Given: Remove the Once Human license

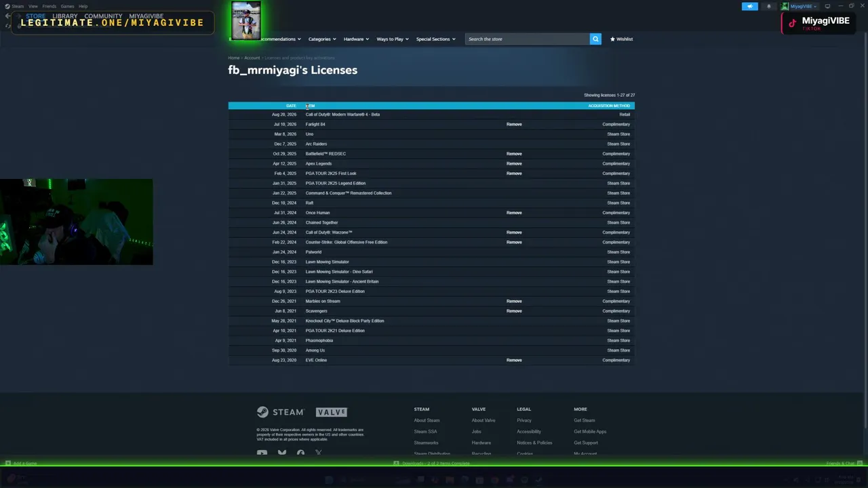Looking at the screenshot, I should (514, 213).
